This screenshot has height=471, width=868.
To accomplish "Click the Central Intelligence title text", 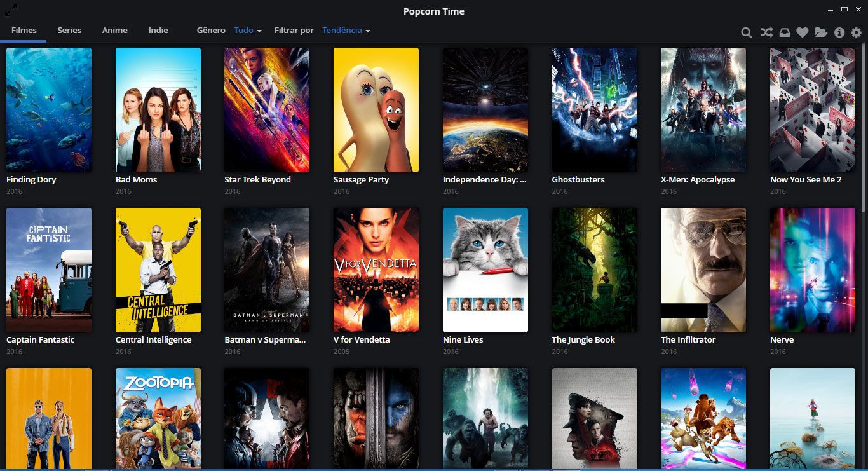I will coord(153,340).
